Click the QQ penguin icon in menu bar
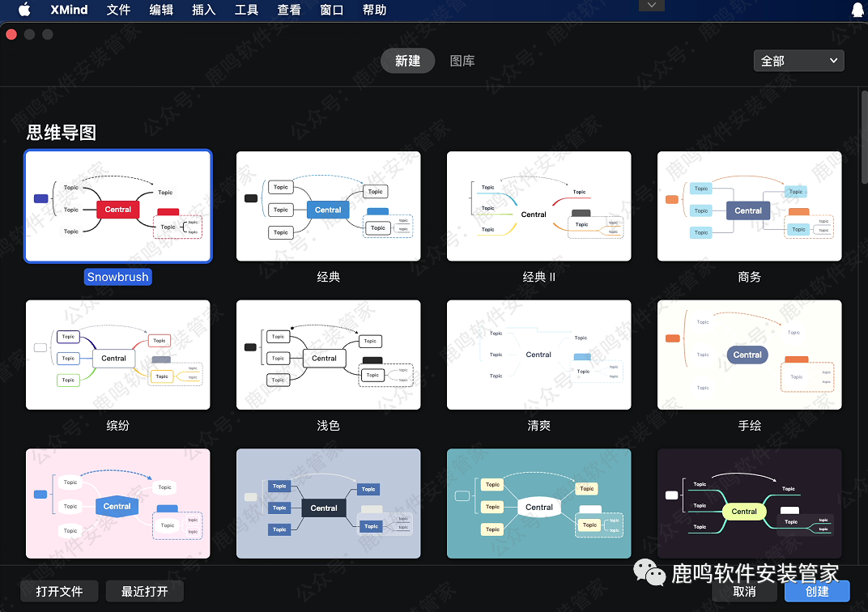The width and height of the screenshot is (868, 612). coord(857,10)
